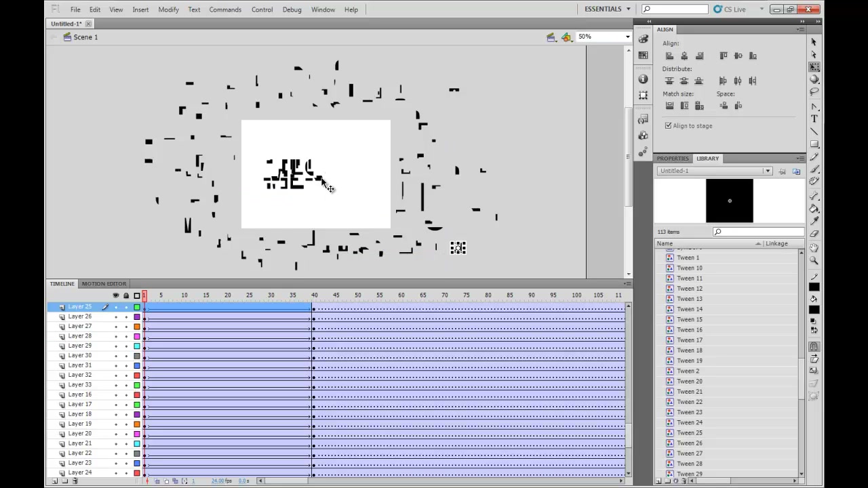Select the Selection (arrow) tool
The image size is (868, 488).
[814, 42]
